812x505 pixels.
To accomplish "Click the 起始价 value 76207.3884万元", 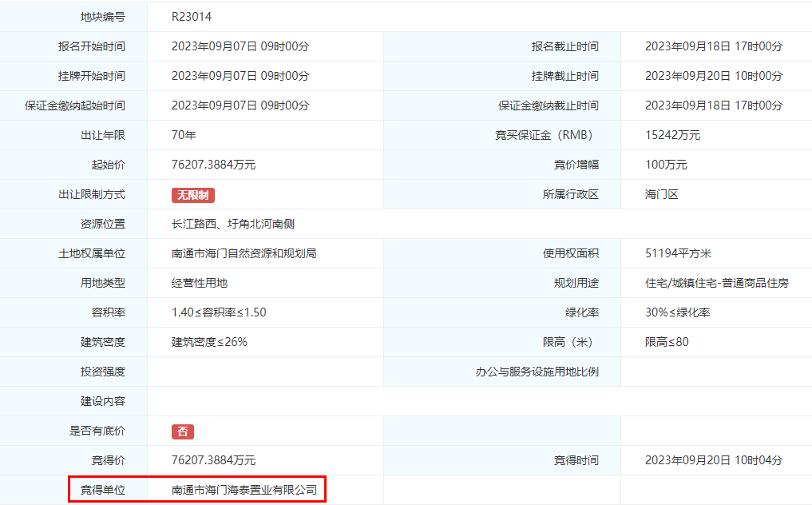I will click(x=213, y=165).
